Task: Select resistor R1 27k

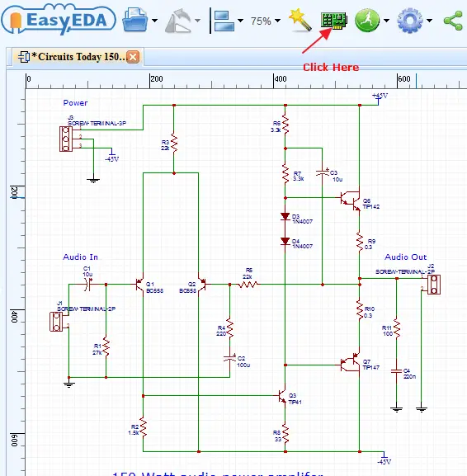Action: tap(106, 346)
